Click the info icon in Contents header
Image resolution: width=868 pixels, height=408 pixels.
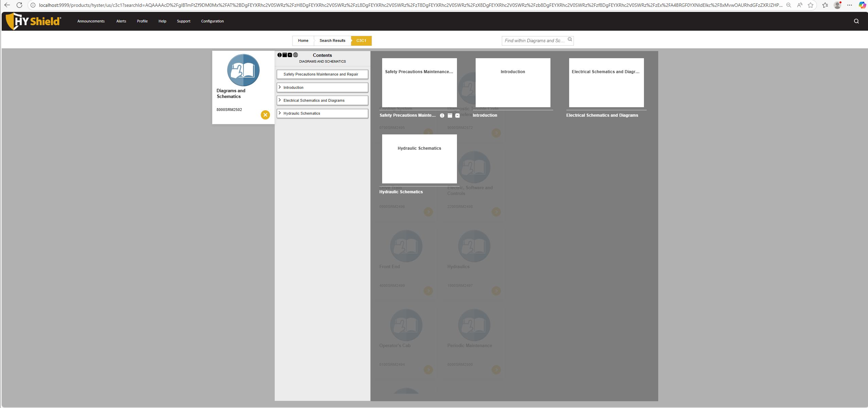279,55
